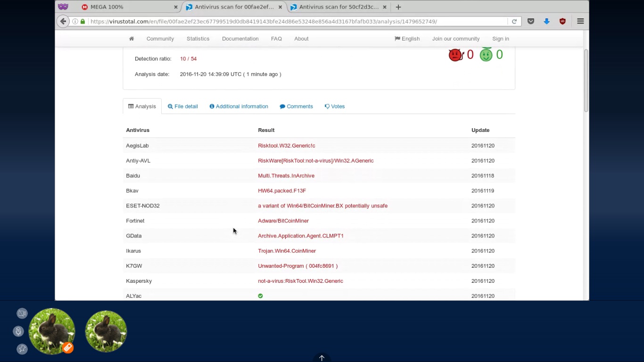Open the Pocket icon in the toolbar
Image resolution: width=644 pixels, height=362 pixels.
click(x=531, y=21)
